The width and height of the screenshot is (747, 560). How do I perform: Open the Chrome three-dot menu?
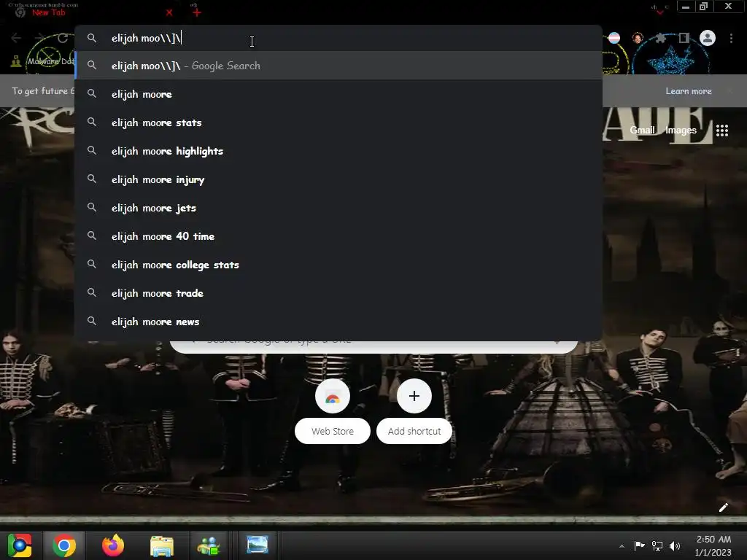point(731,38)
